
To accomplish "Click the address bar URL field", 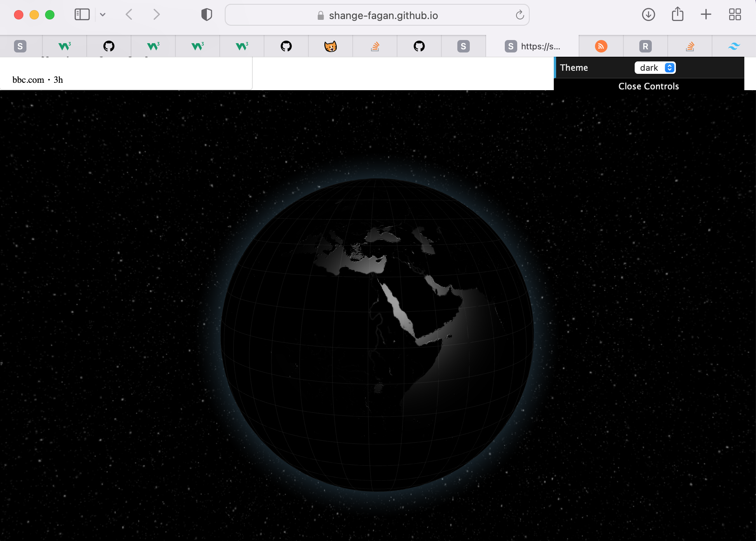I will click(383, 16).
